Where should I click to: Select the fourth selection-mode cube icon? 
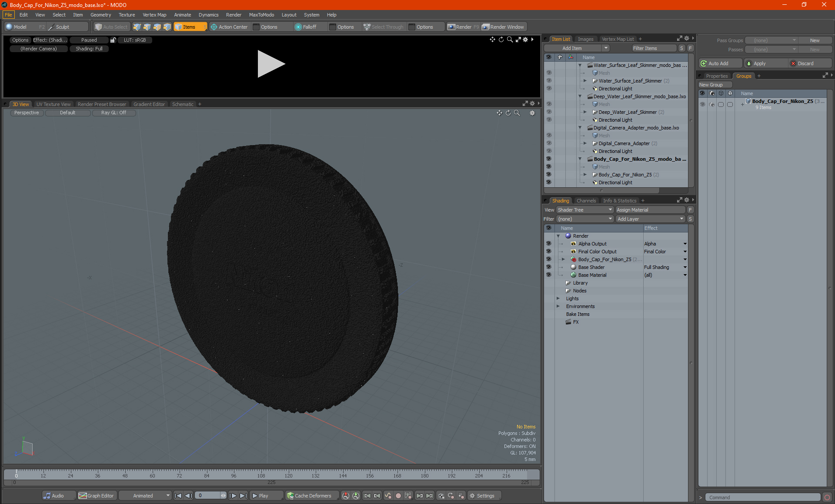(167, 27)
